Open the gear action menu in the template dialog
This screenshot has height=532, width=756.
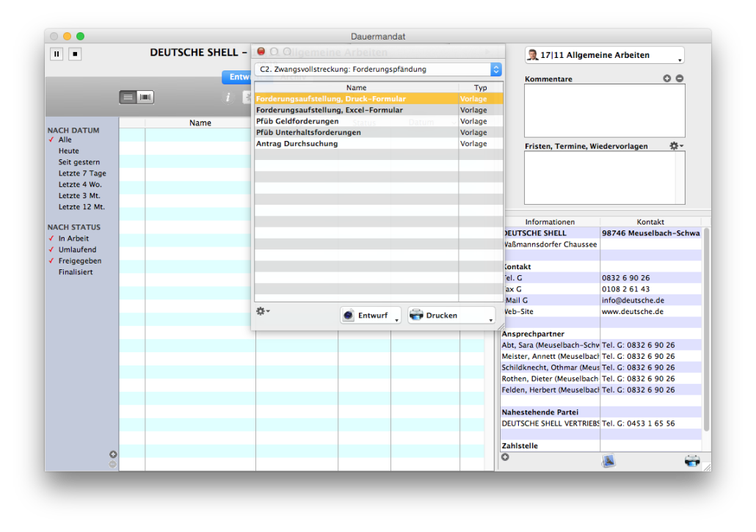click(x=262, y=311)
